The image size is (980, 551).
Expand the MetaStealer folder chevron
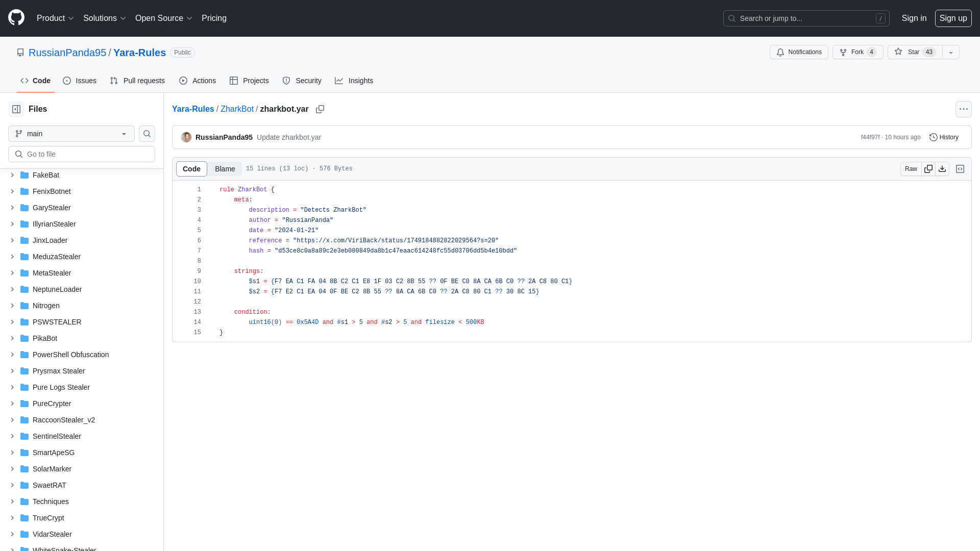point(12,273)
